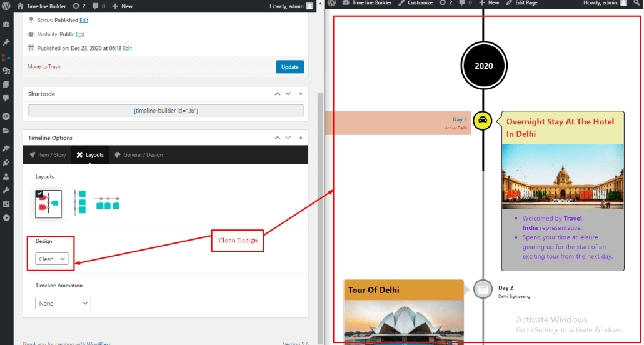
Task: Edit the Published status
Action: [84, 20]
